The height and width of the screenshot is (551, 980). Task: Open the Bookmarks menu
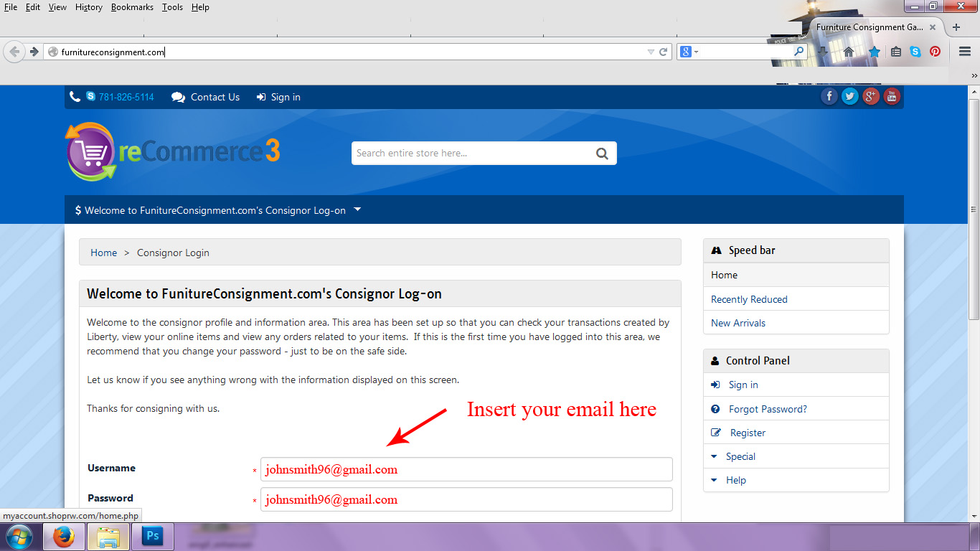132,6
